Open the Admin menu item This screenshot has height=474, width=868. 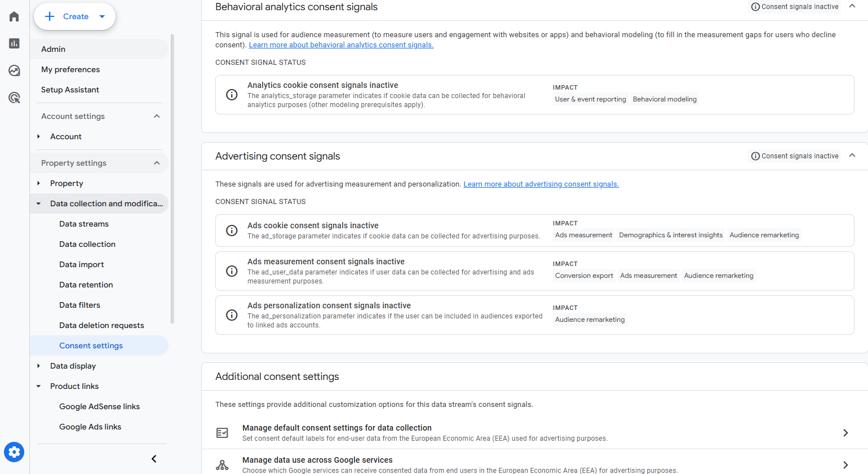point(99,49)
